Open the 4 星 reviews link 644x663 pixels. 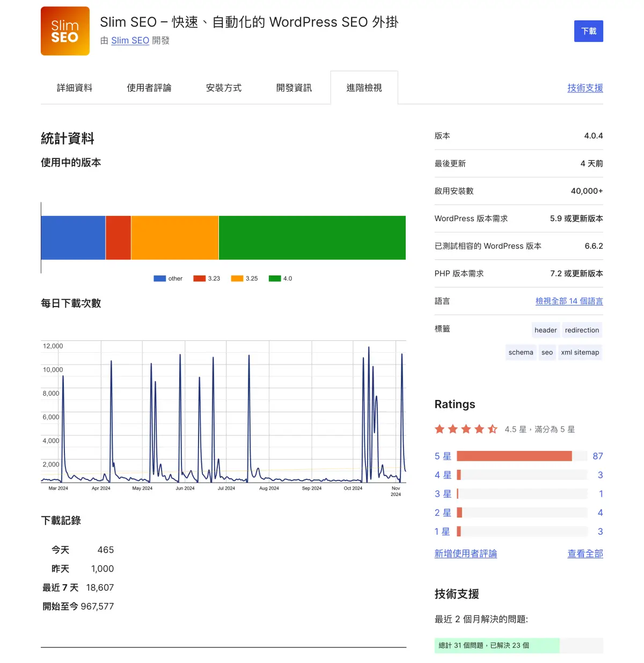click(x=443, y=475)
